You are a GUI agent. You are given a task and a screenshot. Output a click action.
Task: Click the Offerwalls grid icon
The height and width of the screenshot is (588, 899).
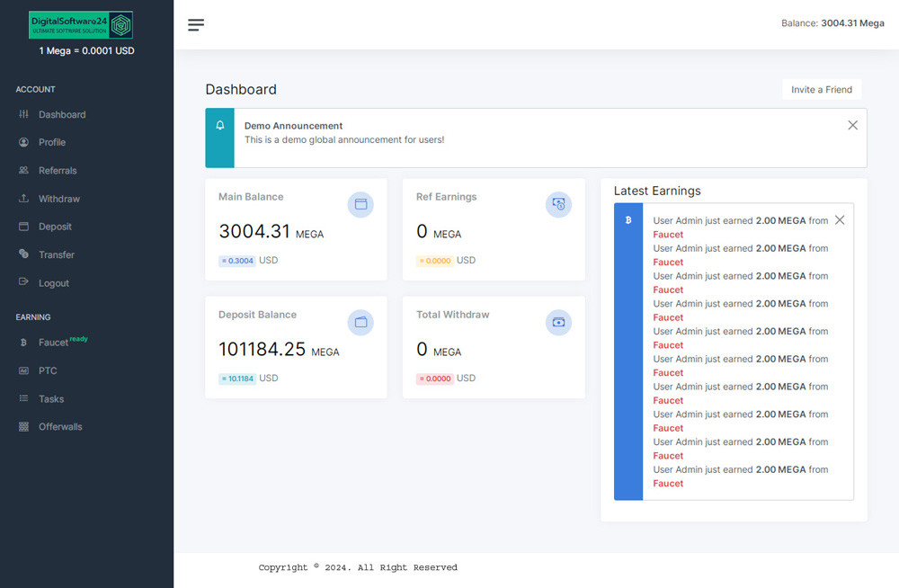tap(23, 426)
